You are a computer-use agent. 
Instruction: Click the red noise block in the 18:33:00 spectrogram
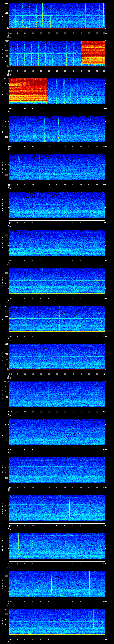click(x=28, y=91)
